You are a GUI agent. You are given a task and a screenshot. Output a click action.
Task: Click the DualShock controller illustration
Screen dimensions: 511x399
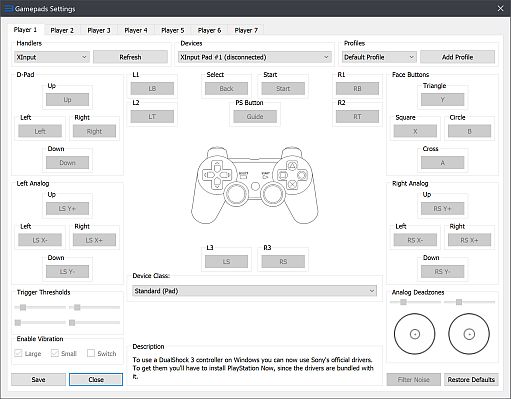255,185
